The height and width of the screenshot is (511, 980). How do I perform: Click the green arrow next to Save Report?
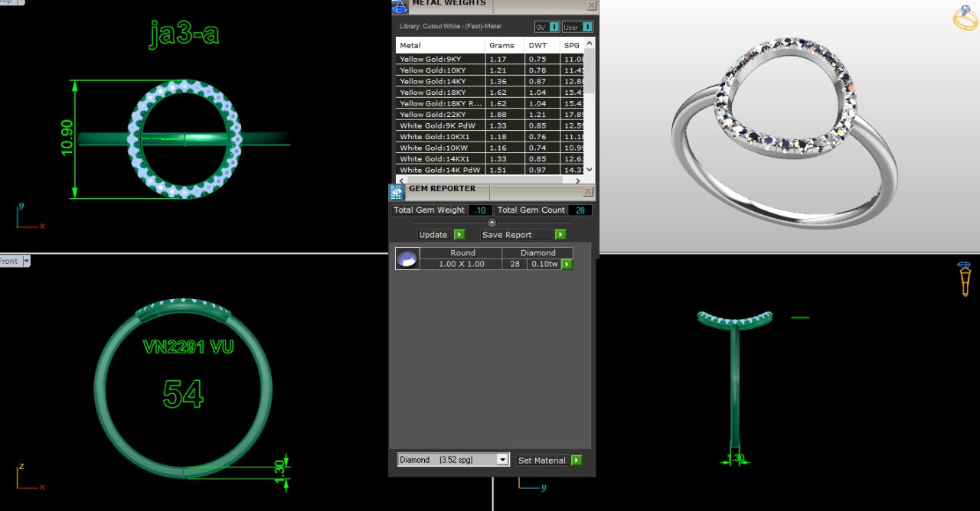pos(560,235)
